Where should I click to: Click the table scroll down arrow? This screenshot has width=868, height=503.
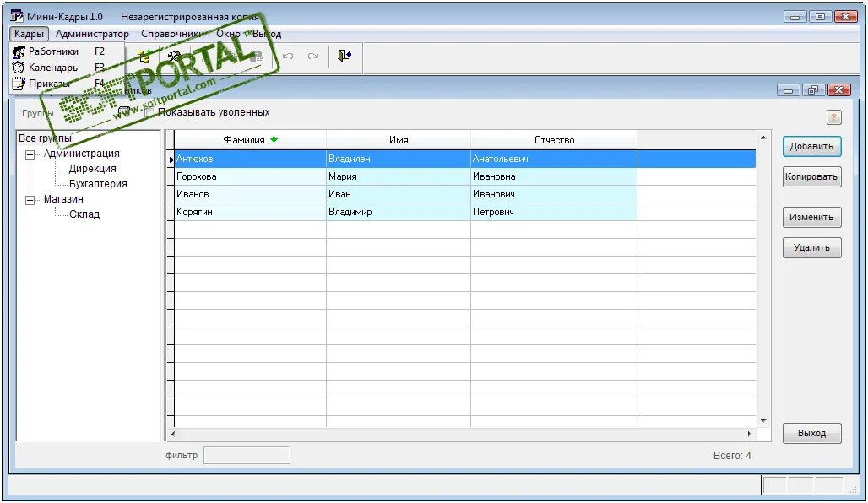tap(763, 421)
